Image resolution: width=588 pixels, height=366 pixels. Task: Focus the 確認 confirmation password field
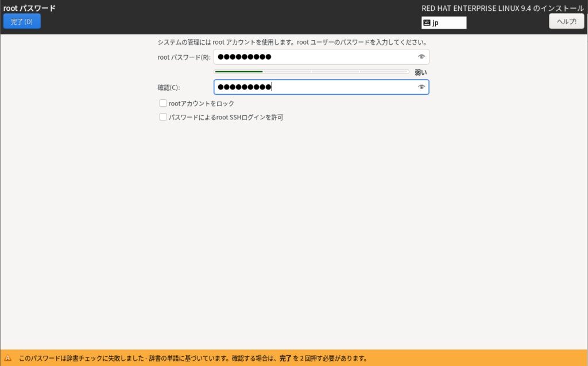313,87
